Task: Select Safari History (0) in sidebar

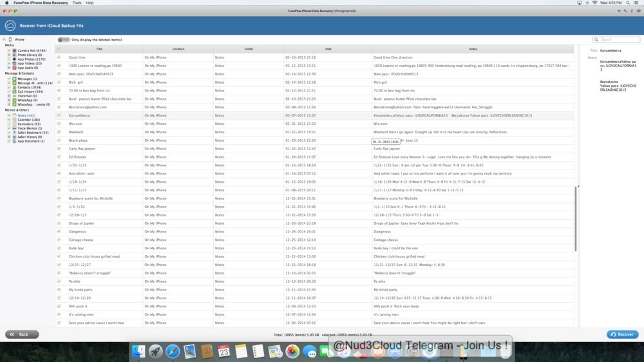Action: click(x=30, y=137)
